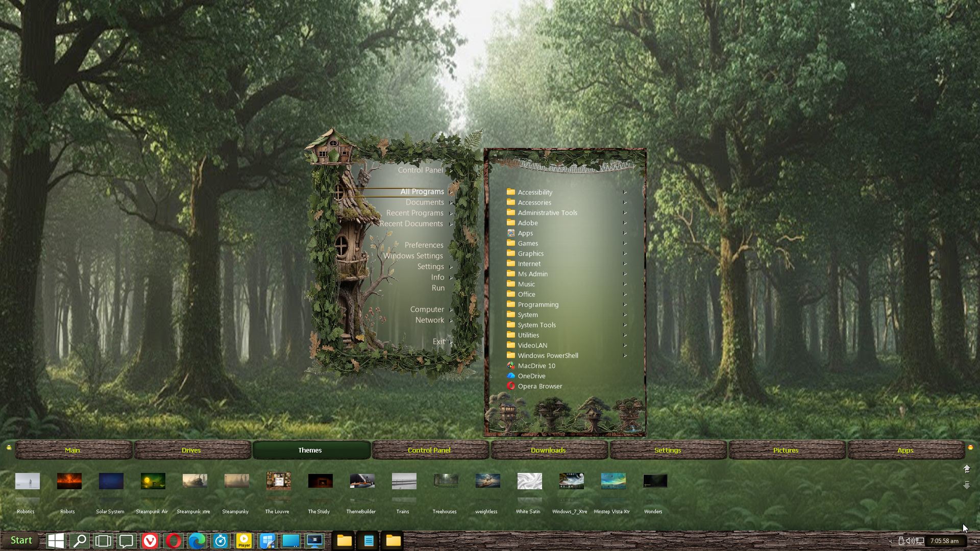980x551 pixels.
Task: Open the Recent Programs submenu
Action: [415, 213]
